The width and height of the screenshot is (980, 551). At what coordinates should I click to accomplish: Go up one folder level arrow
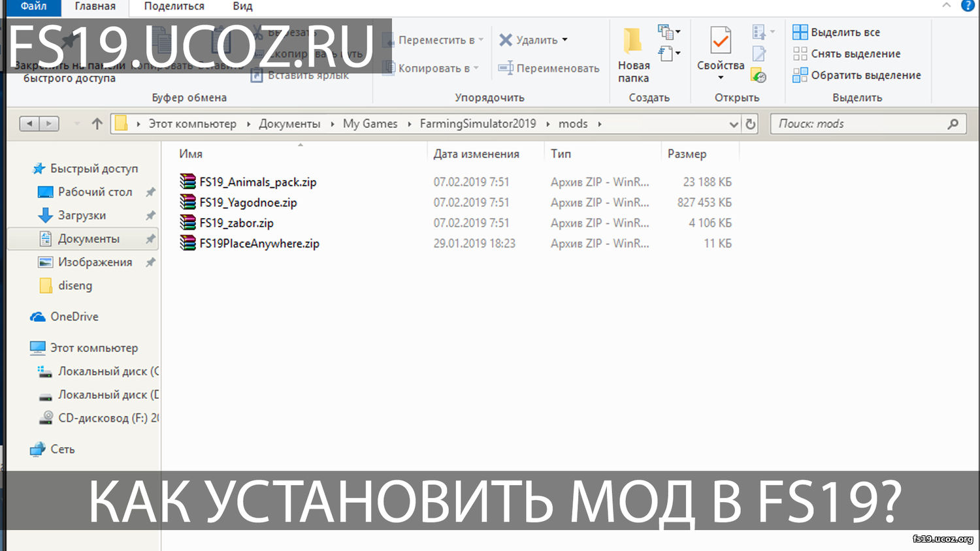[x=97, y=123]
